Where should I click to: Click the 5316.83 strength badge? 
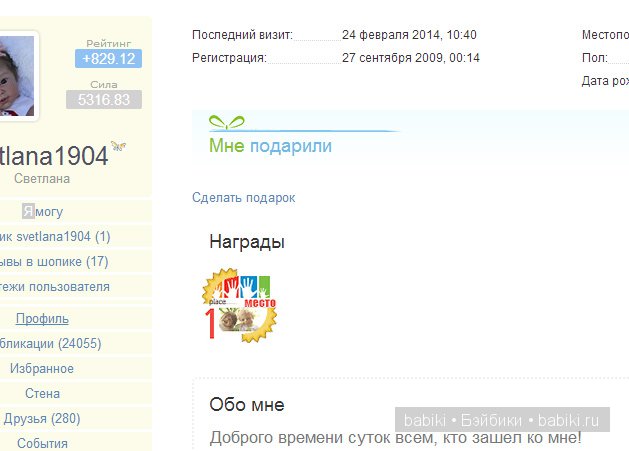click(104, 100)
